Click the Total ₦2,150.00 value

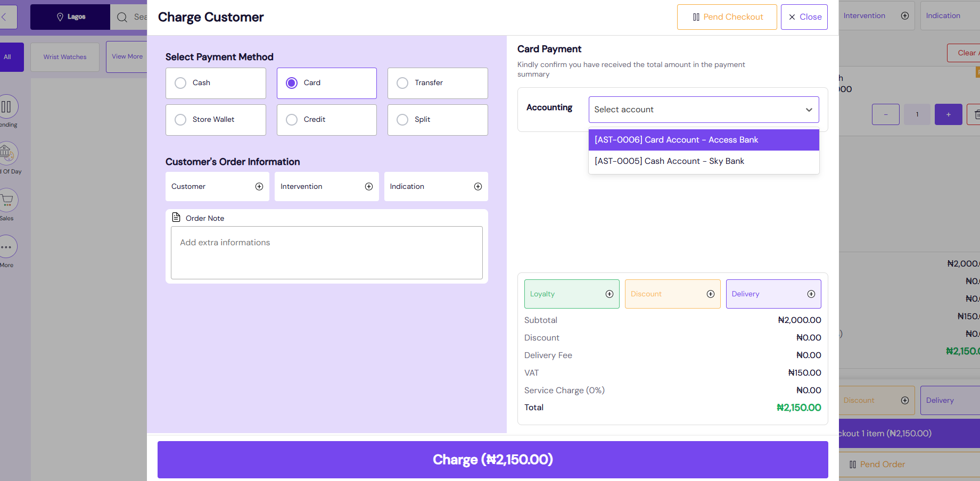pos(799,408)
